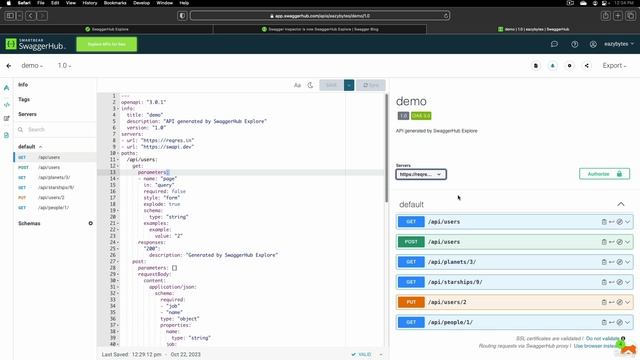Image resolution: width=640 pixels, height=360 pixels.
Task: Click the Sync button
Action: click(371, 85)
